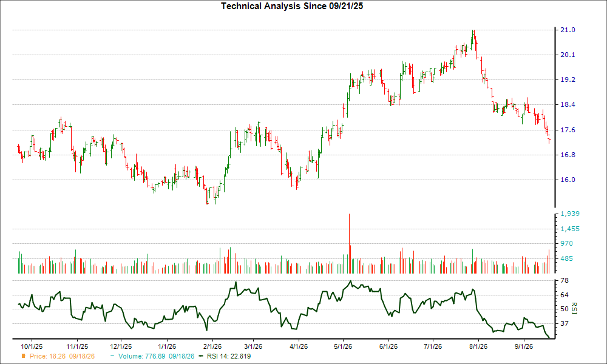
Task: Click the 12/1/25 date label
Action: [x=121, y=346]
